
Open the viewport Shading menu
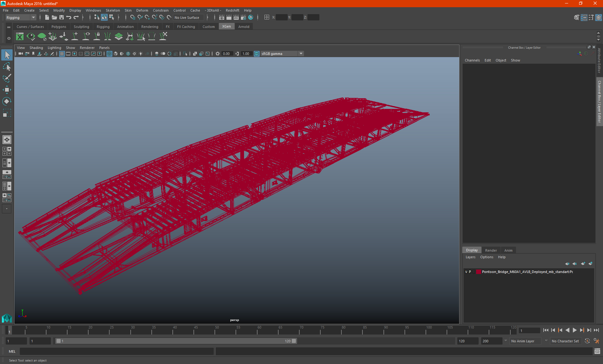pyautogui.click(x=36, y=48)
